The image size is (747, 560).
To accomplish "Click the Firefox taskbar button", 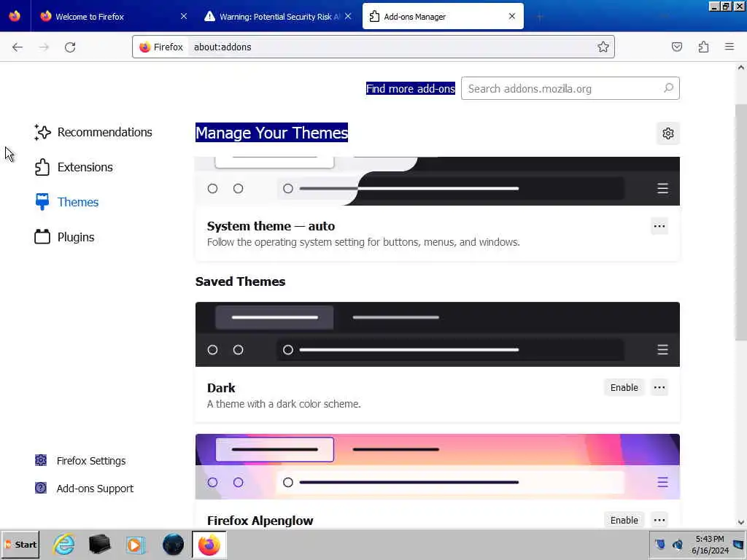I will (209, 545).
